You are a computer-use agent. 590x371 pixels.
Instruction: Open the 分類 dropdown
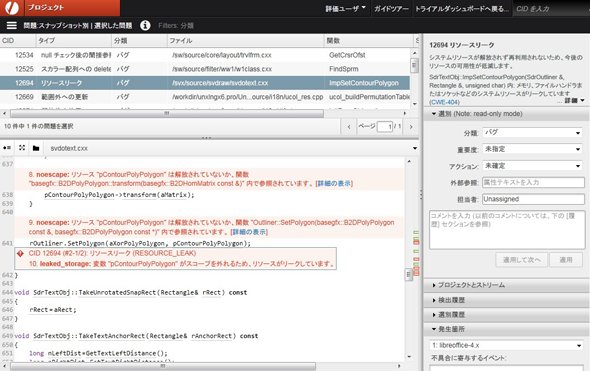532,133
